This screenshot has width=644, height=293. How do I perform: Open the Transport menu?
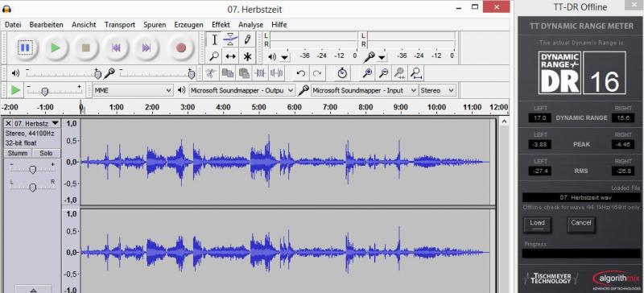click(x=119, y=25)
